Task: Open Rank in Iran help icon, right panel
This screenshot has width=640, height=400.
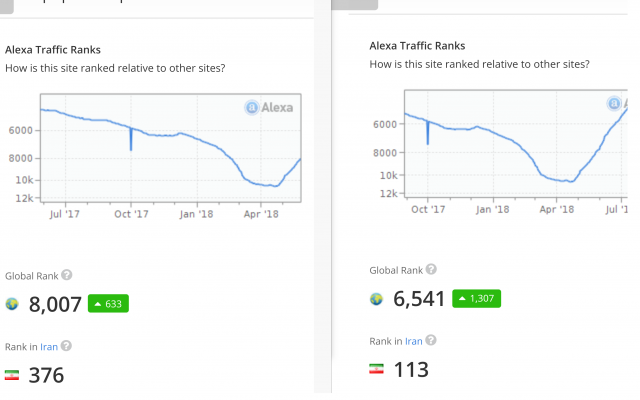Action: [x=431, y=340]
